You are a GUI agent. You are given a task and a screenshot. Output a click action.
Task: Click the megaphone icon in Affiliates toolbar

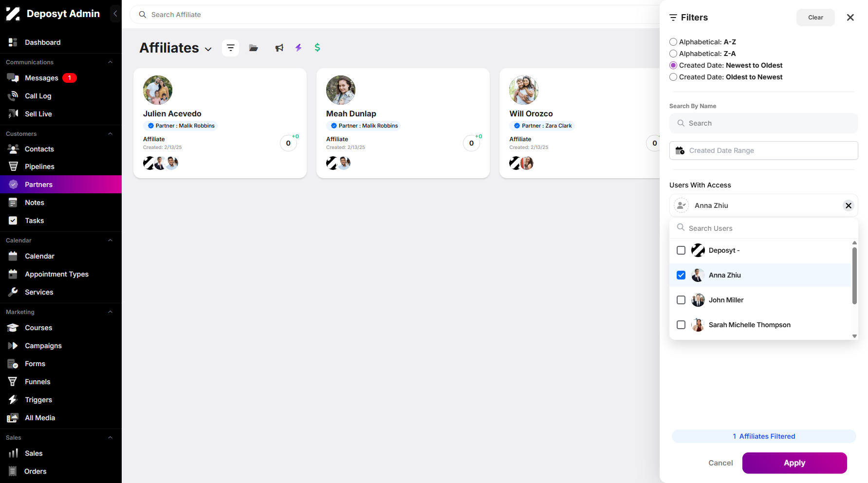tap(279, 48)
